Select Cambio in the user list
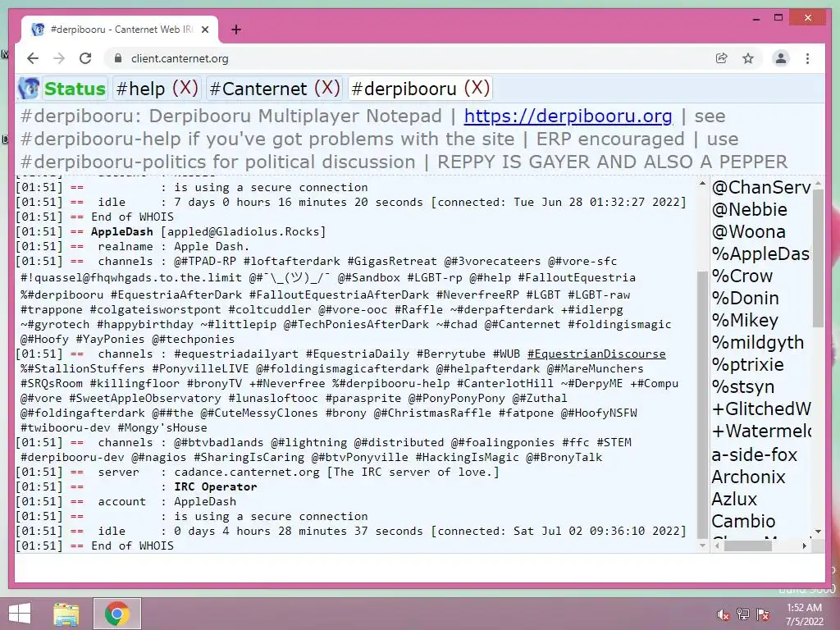This screenshot has width=840, height=630. point(743,521)
